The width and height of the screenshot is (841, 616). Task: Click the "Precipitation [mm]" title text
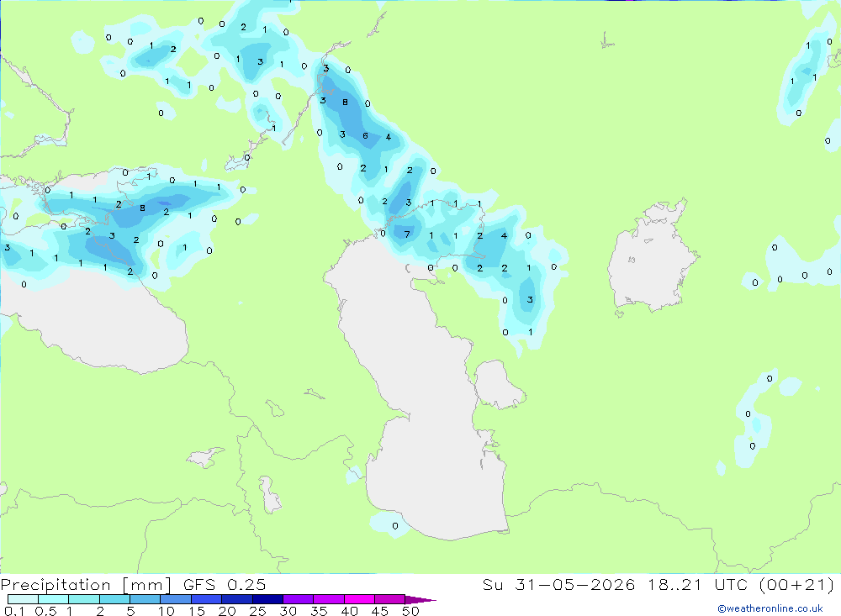87,585
